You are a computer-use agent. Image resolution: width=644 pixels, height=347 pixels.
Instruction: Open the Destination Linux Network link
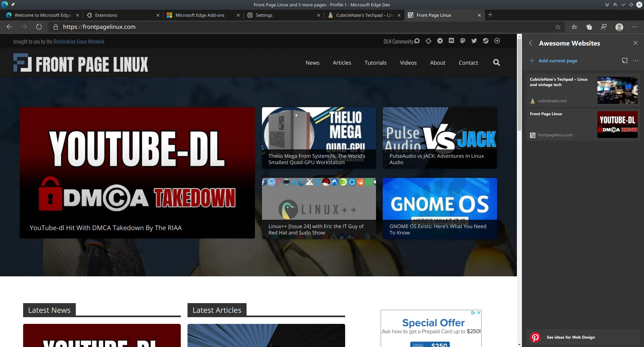click(79, 41)
